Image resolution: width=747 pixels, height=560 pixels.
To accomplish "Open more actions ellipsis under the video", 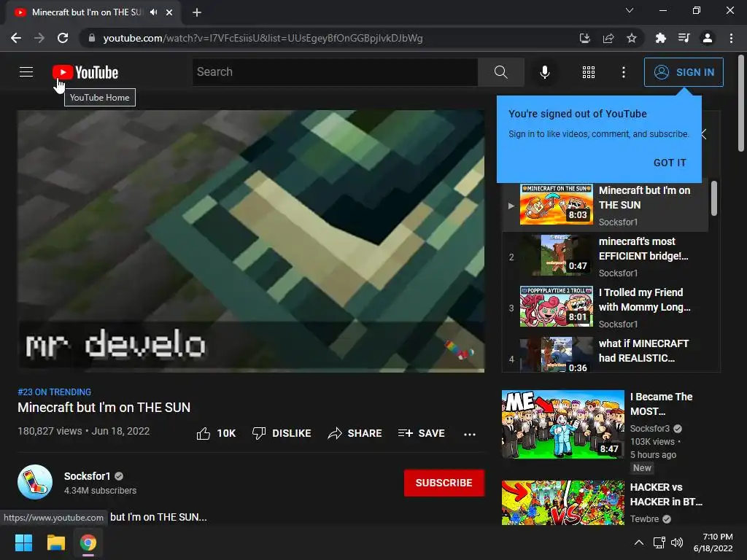I will tap(470, 434).
